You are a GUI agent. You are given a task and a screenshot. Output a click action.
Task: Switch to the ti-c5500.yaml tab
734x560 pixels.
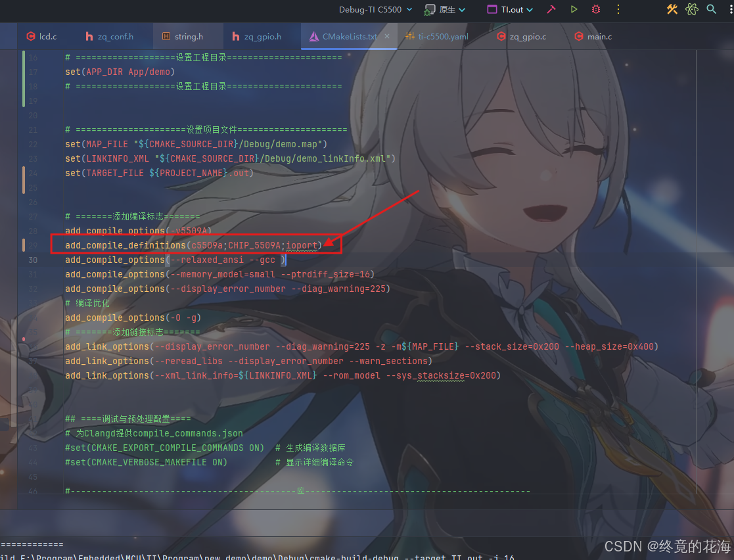436,37
